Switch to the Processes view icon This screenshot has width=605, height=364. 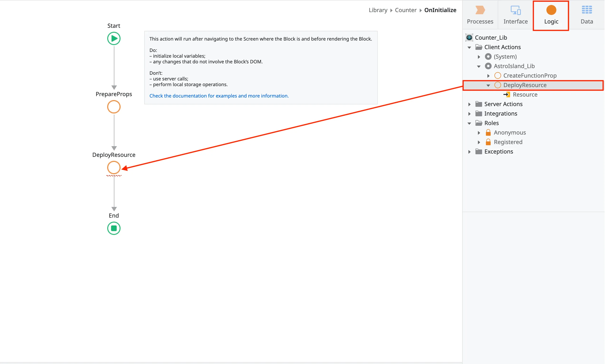(x=480, y=10)
